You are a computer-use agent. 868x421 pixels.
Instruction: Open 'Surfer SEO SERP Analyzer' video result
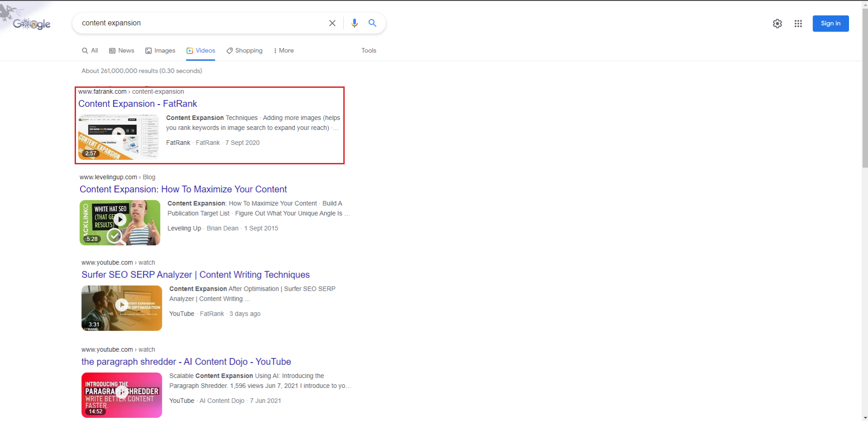[195, 275]
